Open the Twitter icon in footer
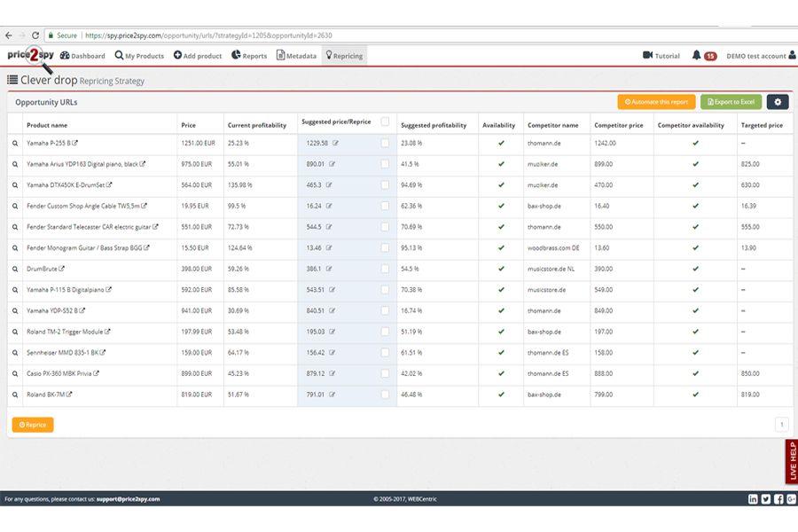 [x=766, y=499]
